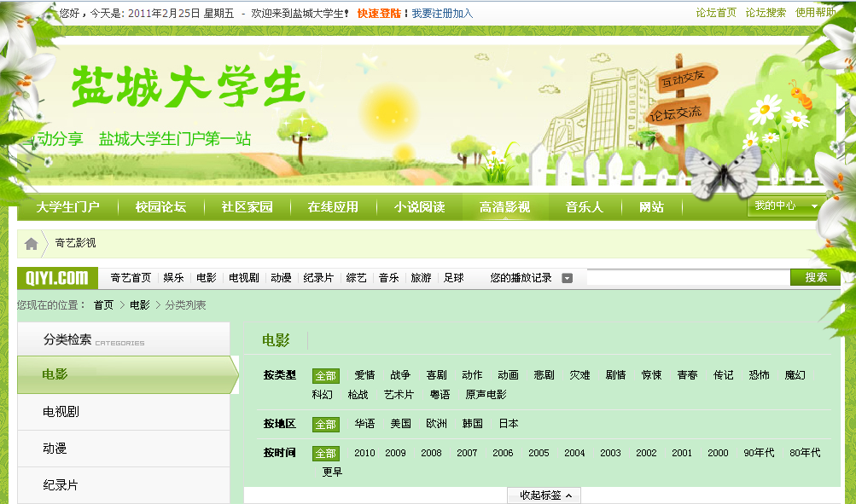Expand the 您的播放记录 dropdown arrow
The width and height of the screenshot is (856, 504).
pyautogui.click(x=566, y=277)
